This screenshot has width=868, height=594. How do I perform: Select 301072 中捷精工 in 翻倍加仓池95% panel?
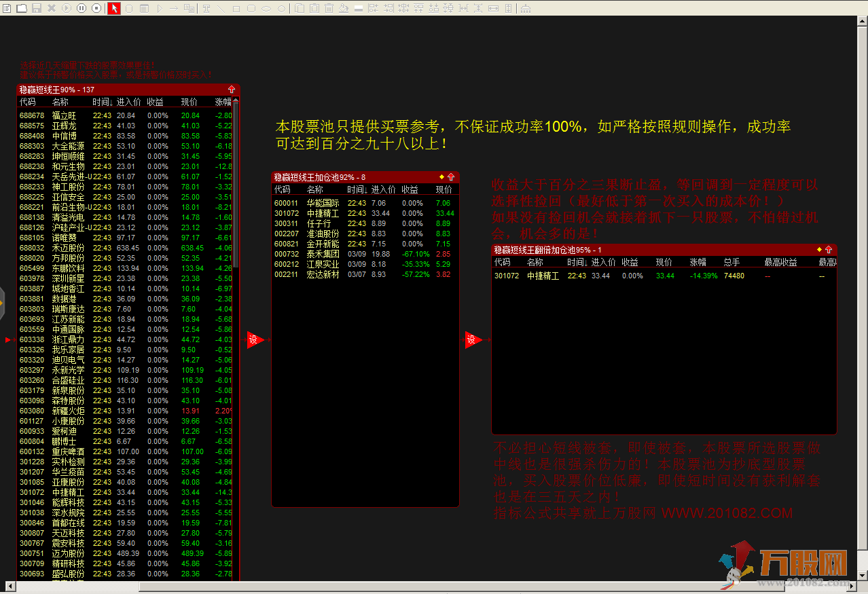point(664,276)
